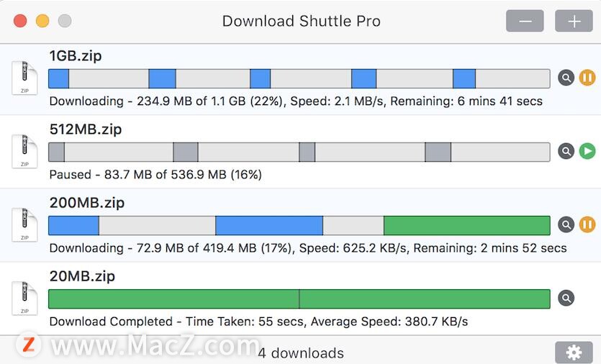Click the 512MB.zip file icon
Image resolution: width=601 pixels, height=364 pixels.
(24, 151)
